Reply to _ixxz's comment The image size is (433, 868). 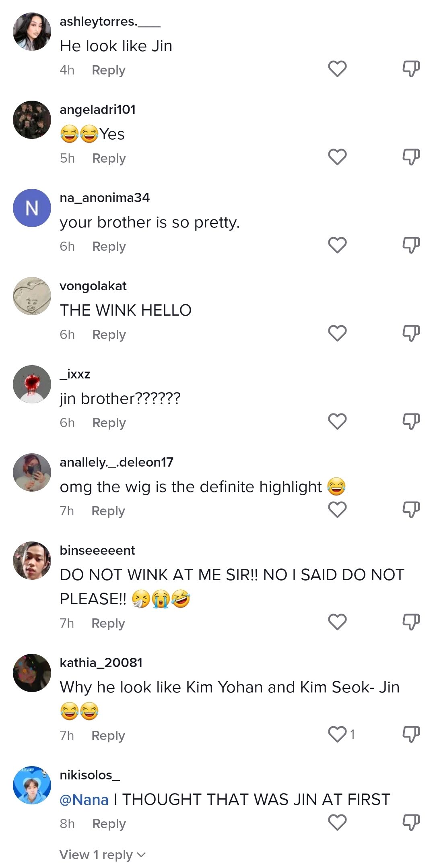point(109,423)
